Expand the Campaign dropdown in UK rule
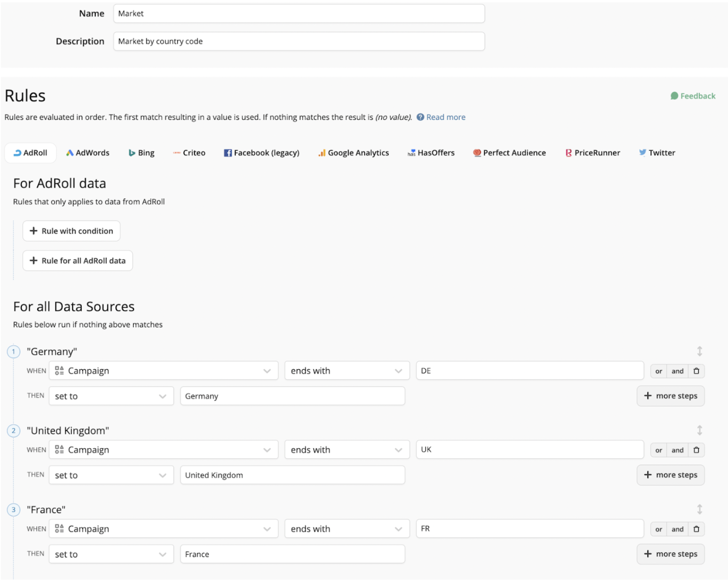This screenshot has height=584, width=728. click(163, 449)
